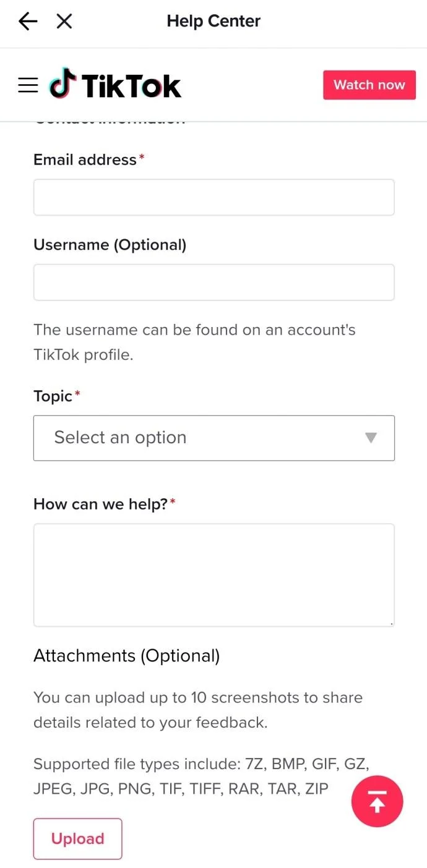Click the textarea resize grip corner

point(390,623)
